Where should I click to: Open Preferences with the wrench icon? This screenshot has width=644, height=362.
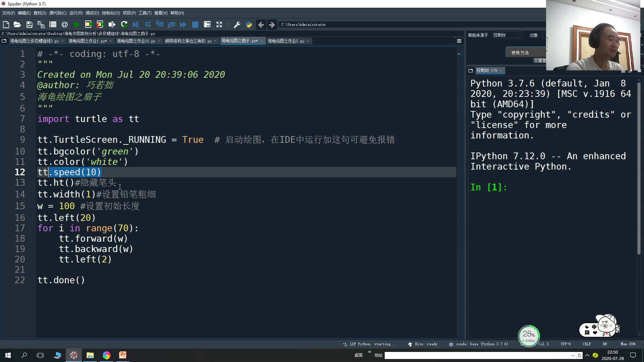[x=237, y=24]
